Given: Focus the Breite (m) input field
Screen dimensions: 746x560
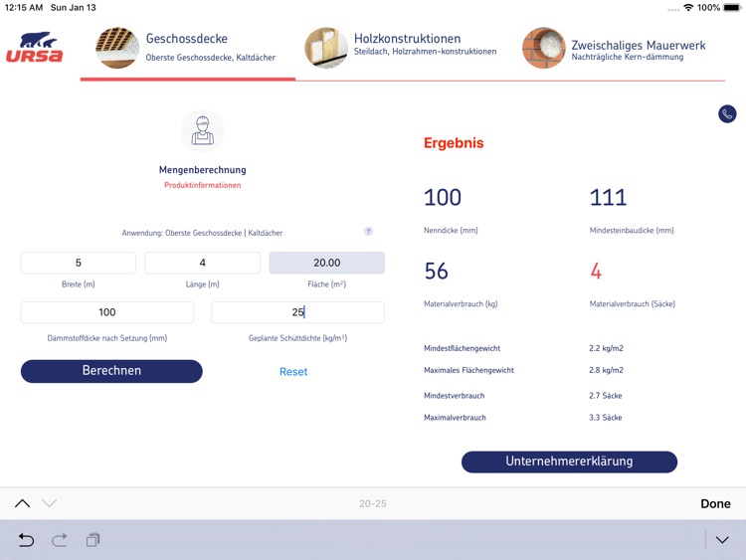Looking at the screenshot, I should click(x=78, y=263).
